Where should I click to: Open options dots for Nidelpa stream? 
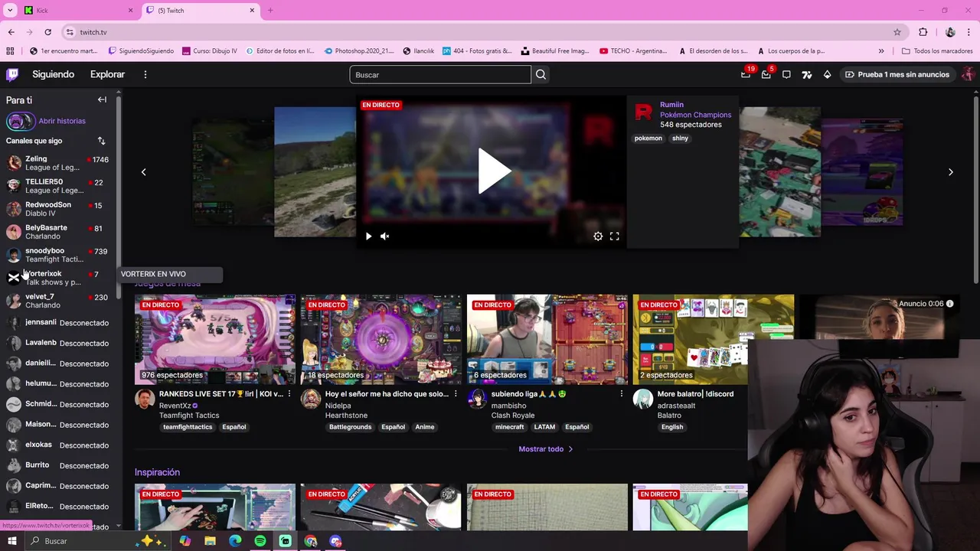click(x=456, y=394)
